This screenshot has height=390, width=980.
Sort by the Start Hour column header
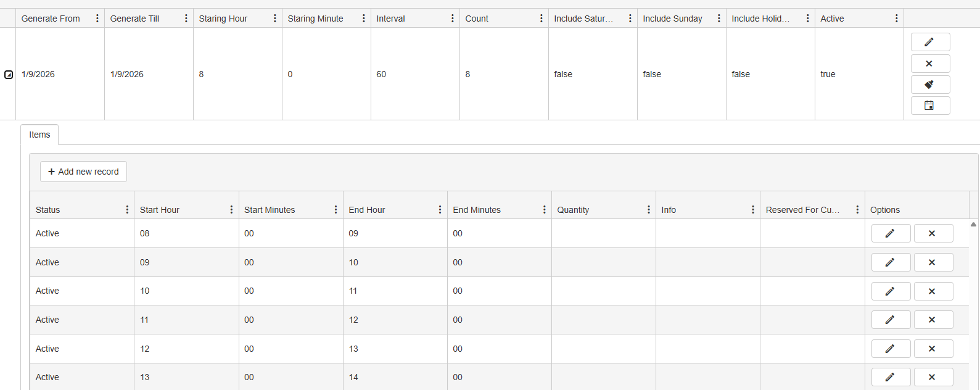160,210
